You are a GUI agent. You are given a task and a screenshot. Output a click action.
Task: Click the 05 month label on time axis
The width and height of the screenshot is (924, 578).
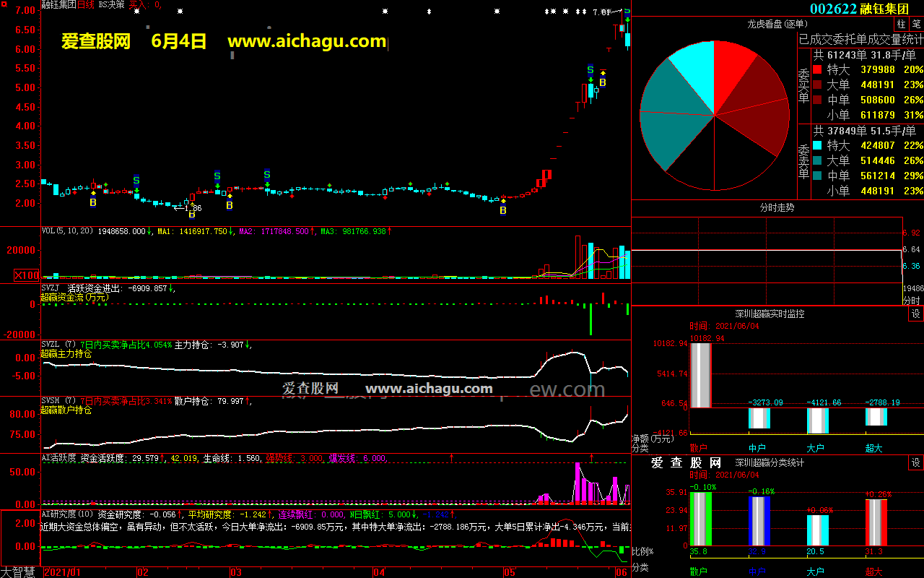509,572
